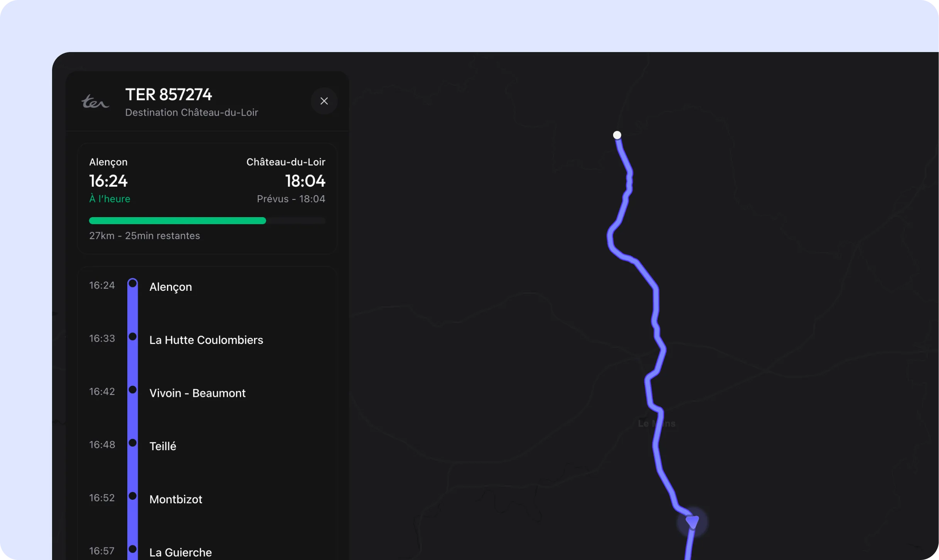Select the Montbizot stop
The image size is (939, 560).
click(176, 499)
